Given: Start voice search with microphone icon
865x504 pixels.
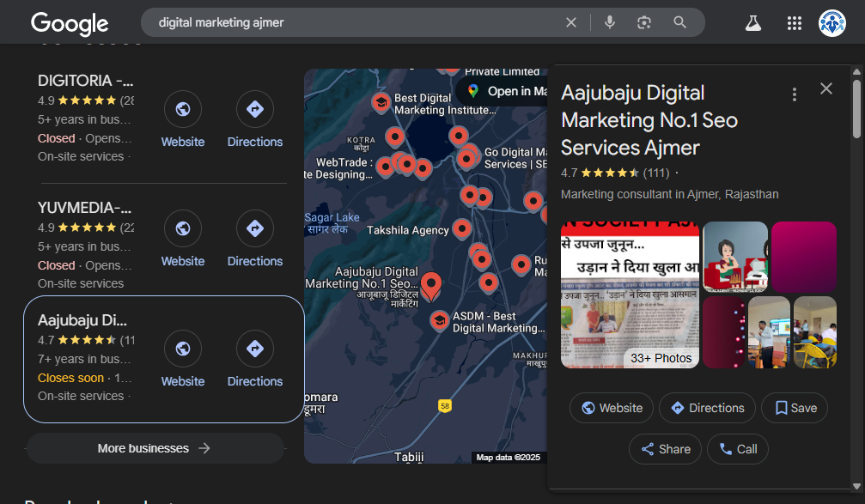Looking at the screenshot, I should (x=610, y=22).
